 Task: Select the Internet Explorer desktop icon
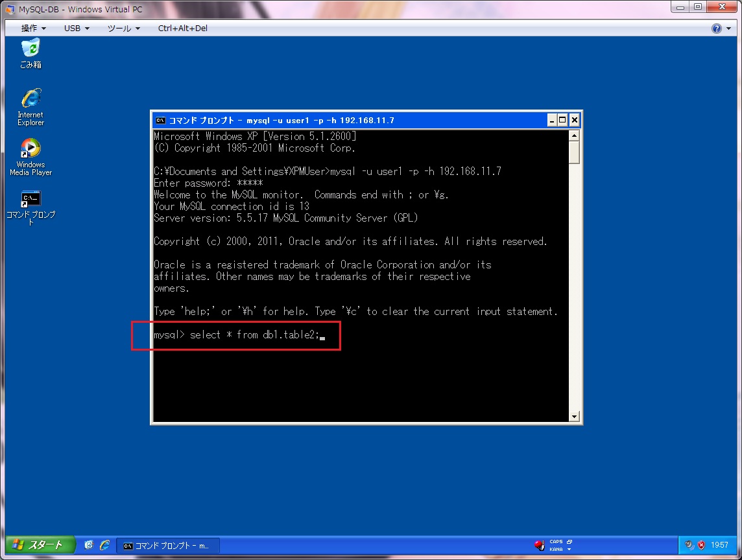(x=30, y=107)
